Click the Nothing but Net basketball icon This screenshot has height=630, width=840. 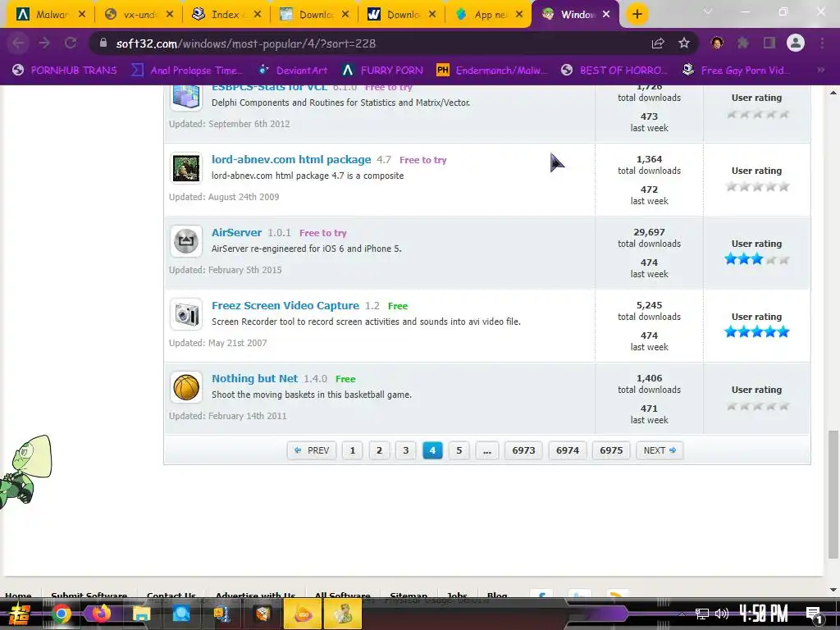pos(186,387)
